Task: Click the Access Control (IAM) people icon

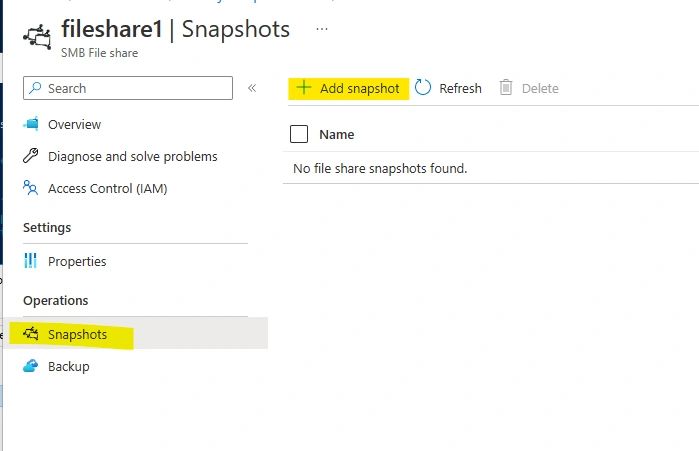Action: 31,188
